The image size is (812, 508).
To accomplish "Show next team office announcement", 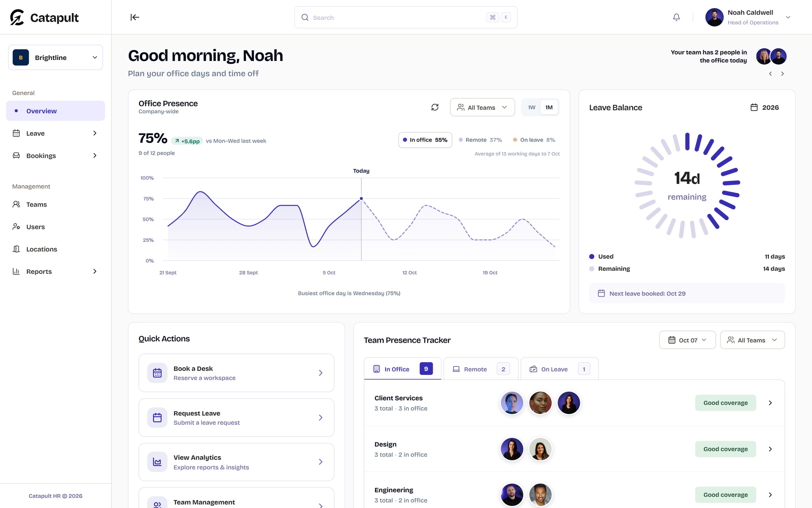I will 782,73.
